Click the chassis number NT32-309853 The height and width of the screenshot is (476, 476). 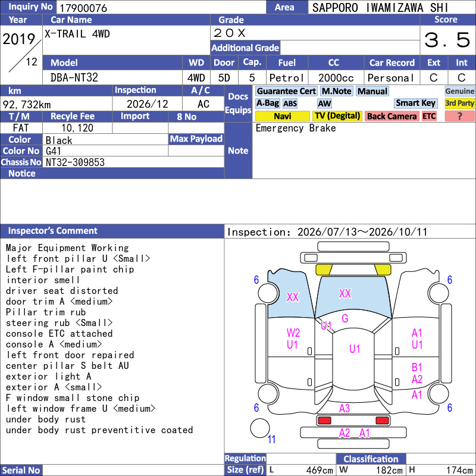(x=75, y=162)
